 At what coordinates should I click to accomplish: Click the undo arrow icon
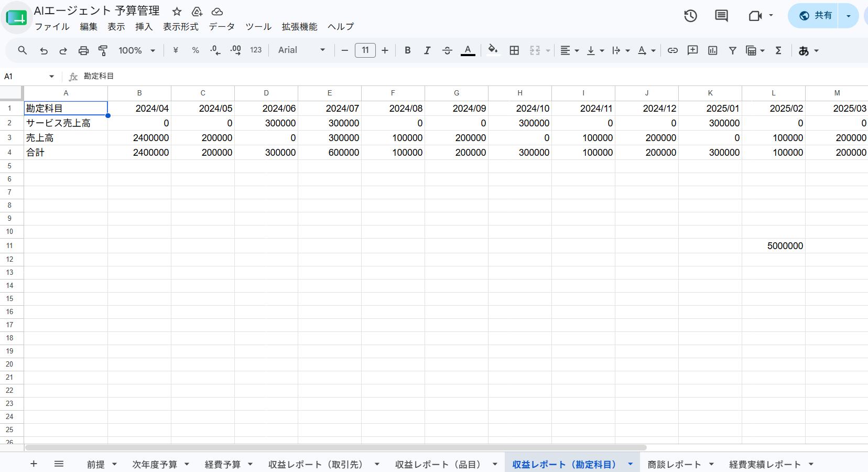coord(44,50)
